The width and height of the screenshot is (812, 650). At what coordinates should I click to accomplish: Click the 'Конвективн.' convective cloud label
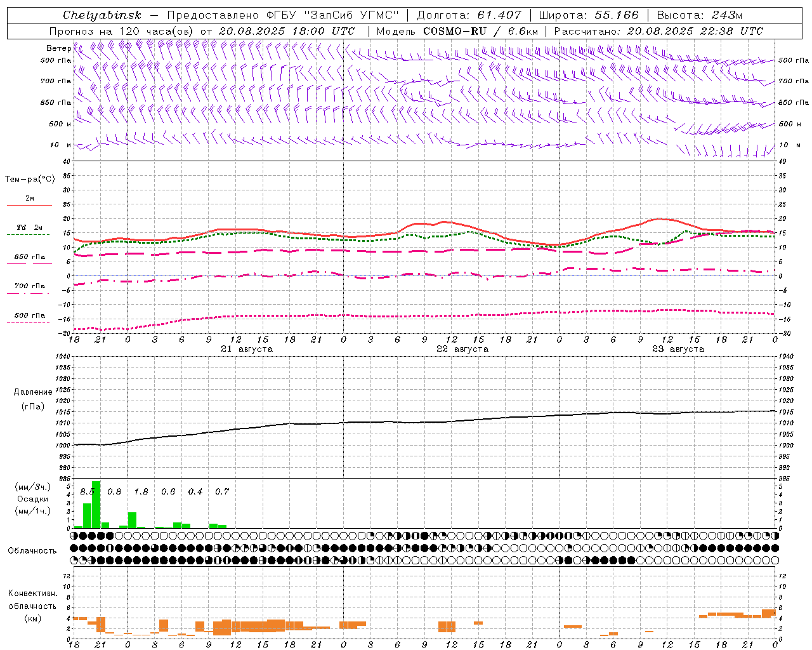point(33,594)
